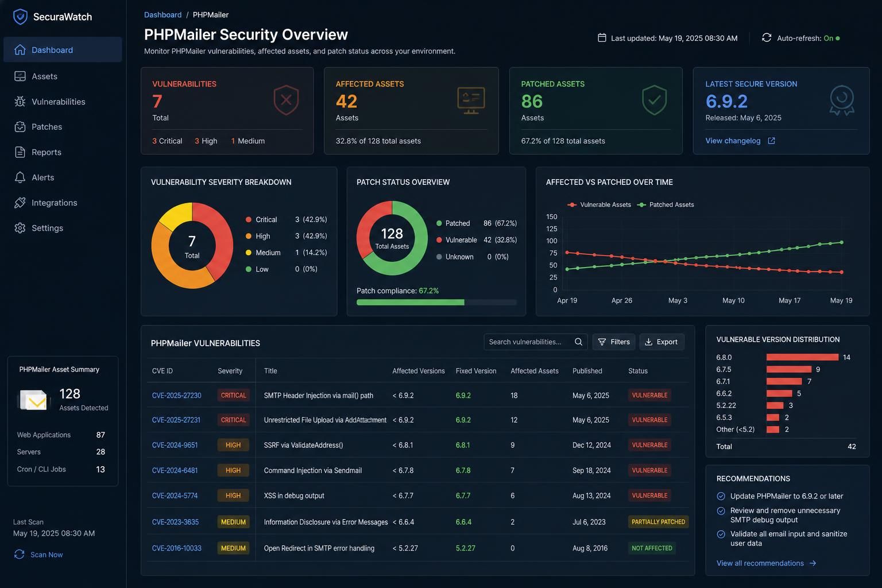Click the Settings gear icon
This screenshot has height=588, width=882.
click(20, 228)
